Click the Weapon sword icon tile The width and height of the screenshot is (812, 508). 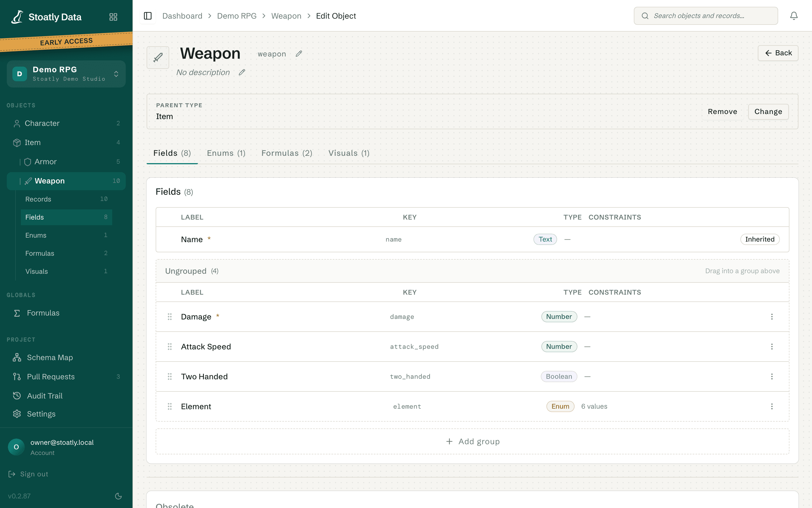click(158, 58)
